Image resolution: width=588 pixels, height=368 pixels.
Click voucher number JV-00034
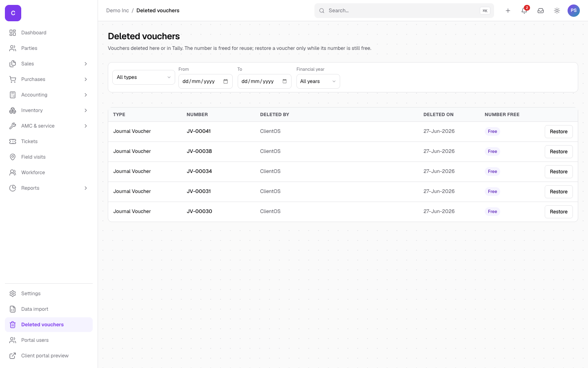[199, 171]
